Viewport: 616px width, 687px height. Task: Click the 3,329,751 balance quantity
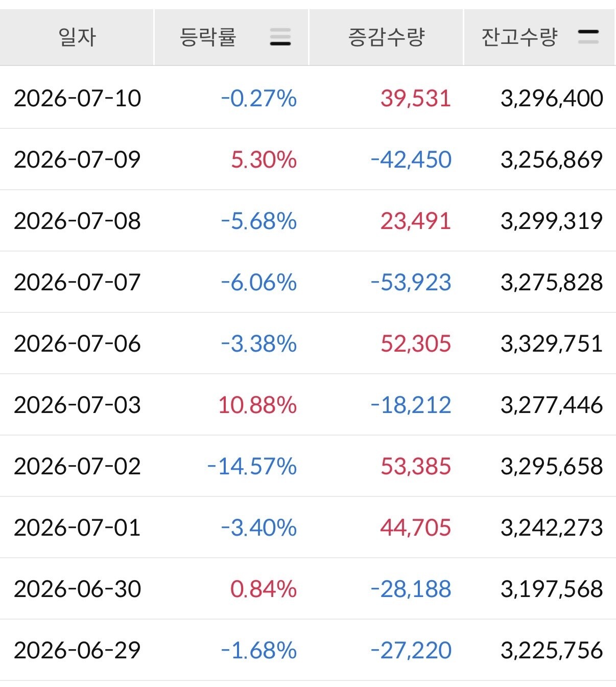coord(552,343)
